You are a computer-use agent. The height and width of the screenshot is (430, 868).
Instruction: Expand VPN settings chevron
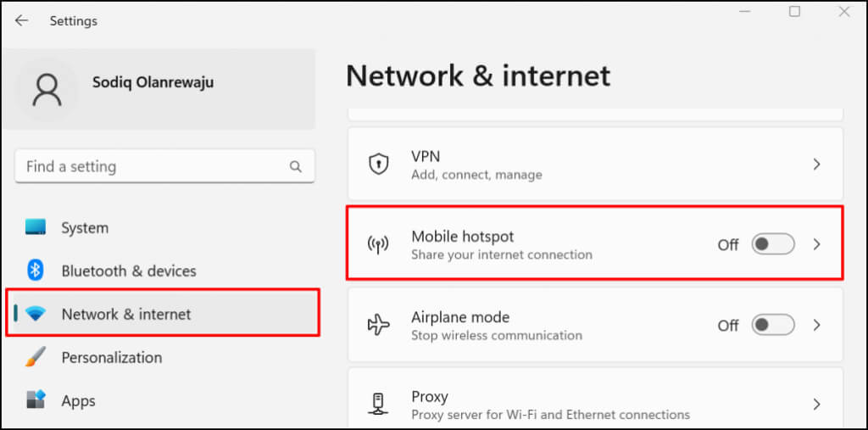816,165
